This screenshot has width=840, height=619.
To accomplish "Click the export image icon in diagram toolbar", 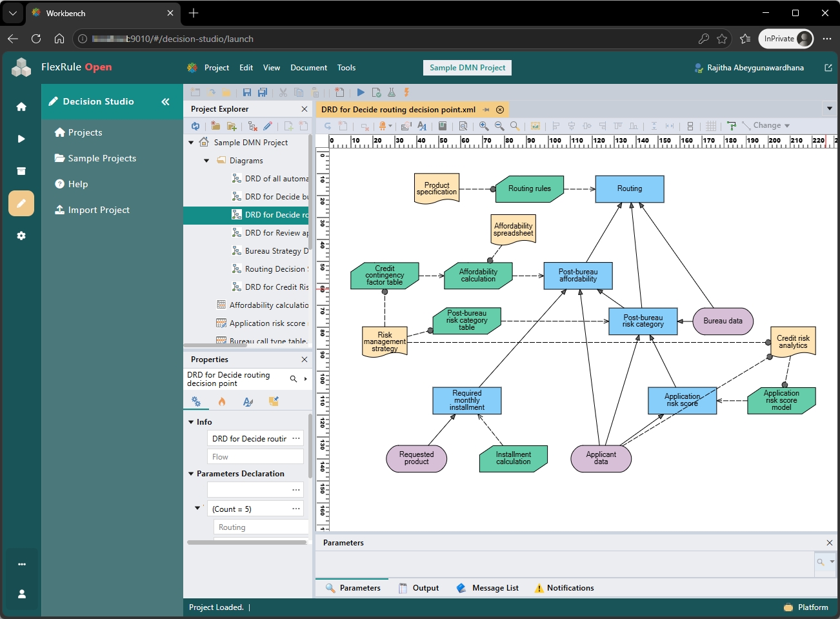I will [535, 126].
